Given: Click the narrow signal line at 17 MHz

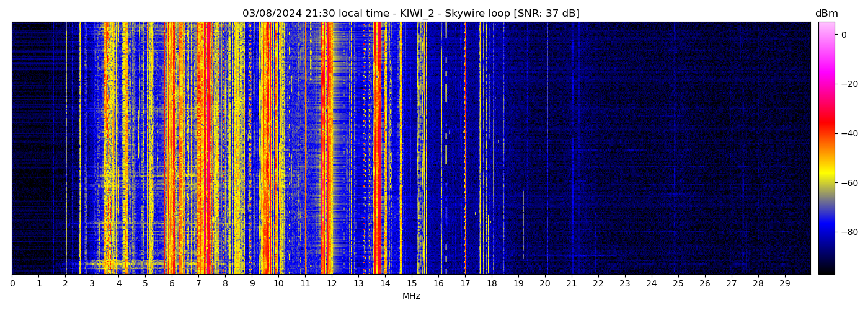Looking at the screenshot, I should click(x=465, y=149).
